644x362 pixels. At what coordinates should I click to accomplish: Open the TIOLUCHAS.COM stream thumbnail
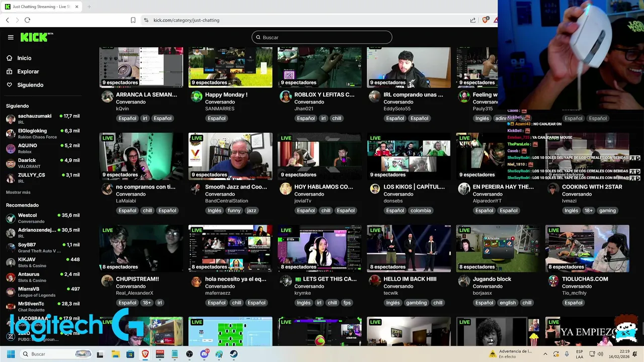[x=587, y=248]
